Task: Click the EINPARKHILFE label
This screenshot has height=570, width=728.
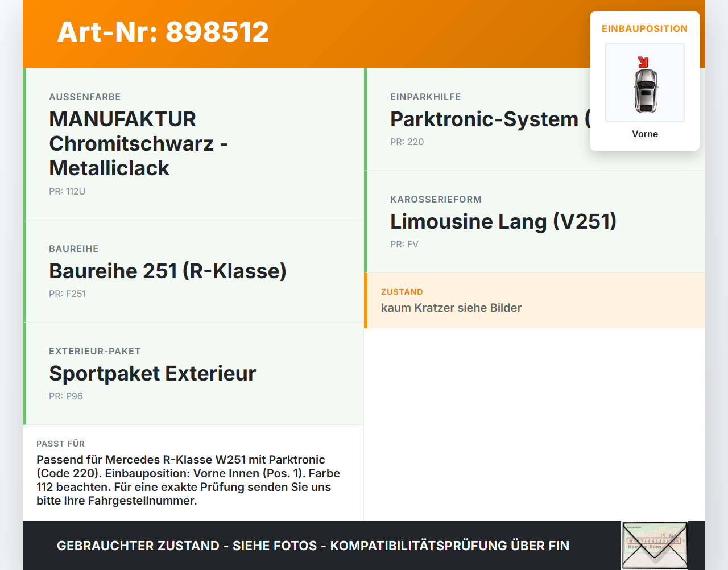Action: pos(425,97)
